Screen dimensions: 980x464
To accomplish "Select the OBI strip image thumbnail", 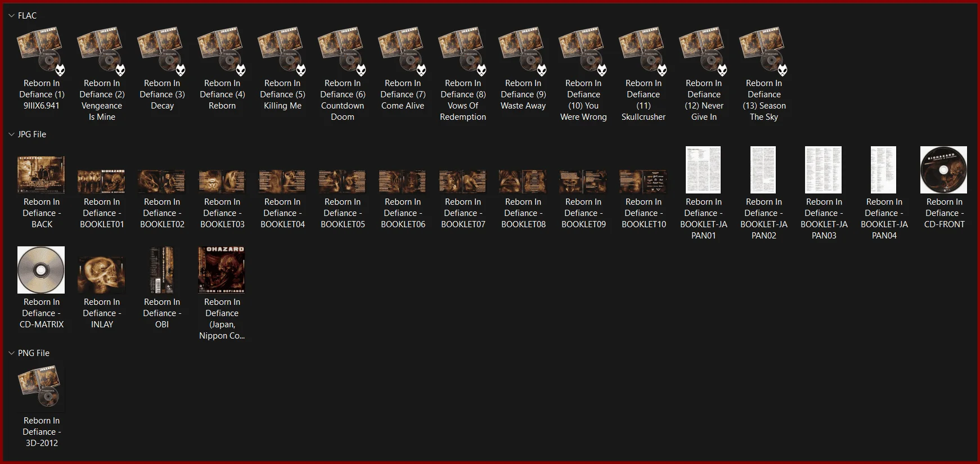I will (x=161, y=270).
